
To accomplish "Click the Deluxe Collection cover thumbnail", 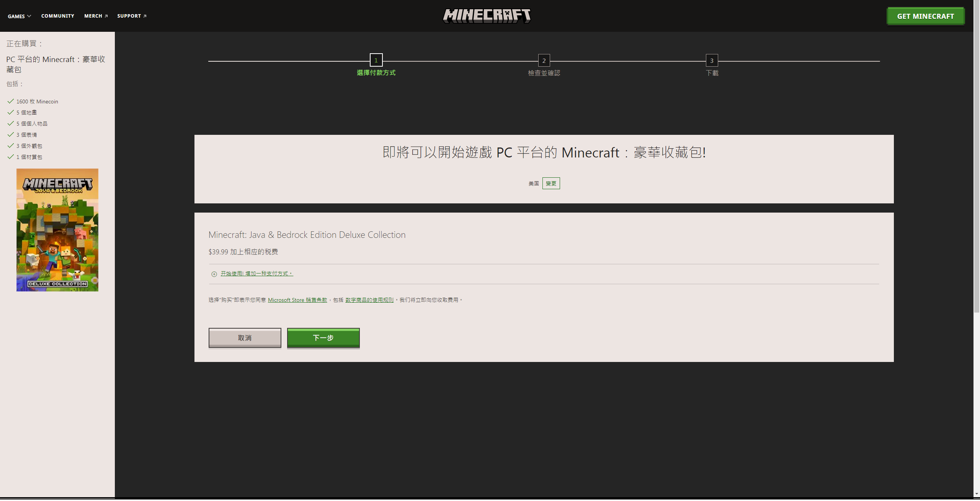I will pyautogui.click(x=57, y=230).
